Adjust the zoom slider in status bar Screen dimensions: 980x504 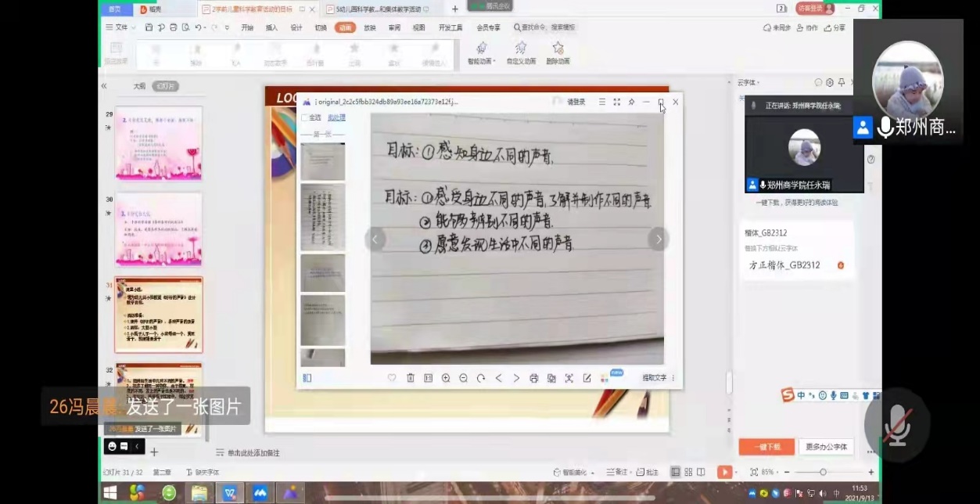coord(823,472)
